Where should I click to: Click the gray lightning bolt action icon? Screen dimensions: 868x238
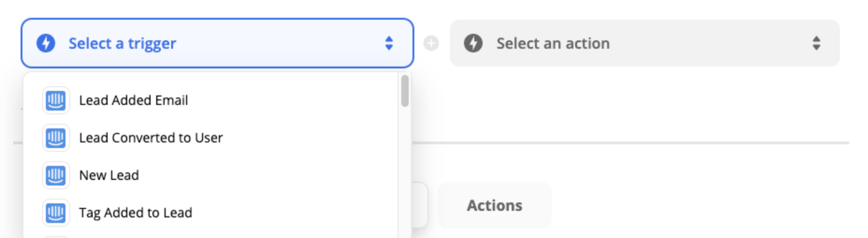tap(473, 43)
